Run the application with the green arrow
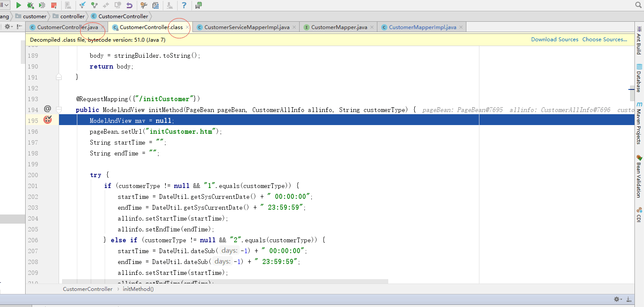 18,5
